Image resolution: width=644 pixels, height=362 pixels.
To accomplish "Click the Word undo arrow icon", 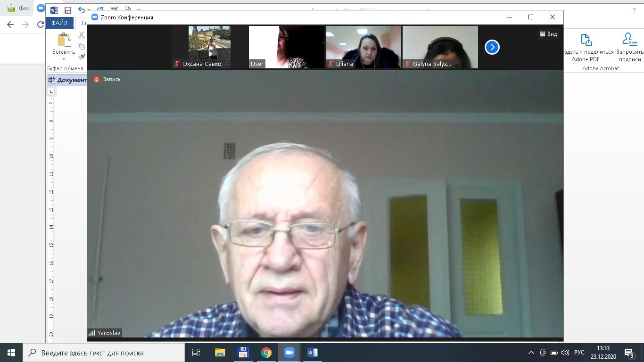I will 82,10.
